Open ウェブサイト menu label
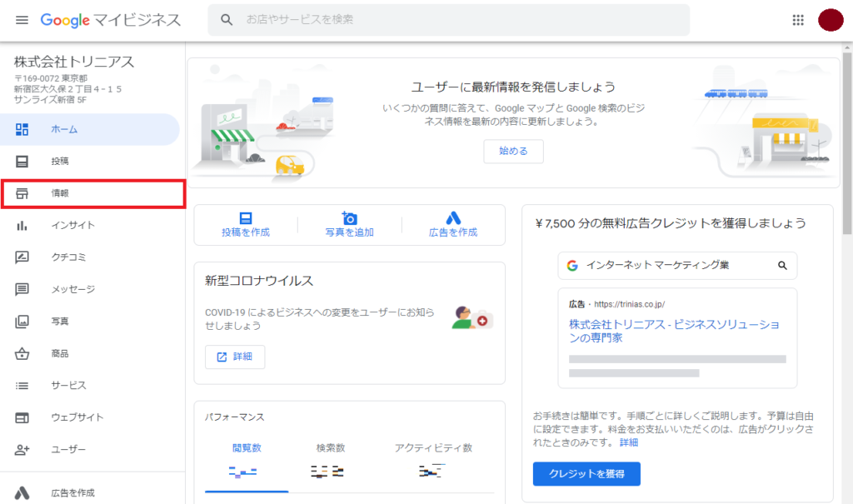The width and height of the screenshot is (853, 504). (x=77, y=417)
